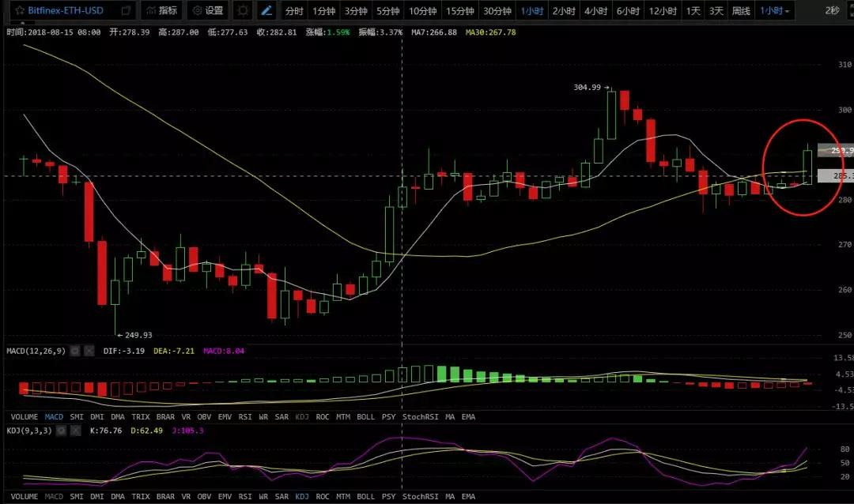This screenshot has height=504, width=854.
Task: Click the highlighted current price label on the price axis
Action: (x=836, y=150)
